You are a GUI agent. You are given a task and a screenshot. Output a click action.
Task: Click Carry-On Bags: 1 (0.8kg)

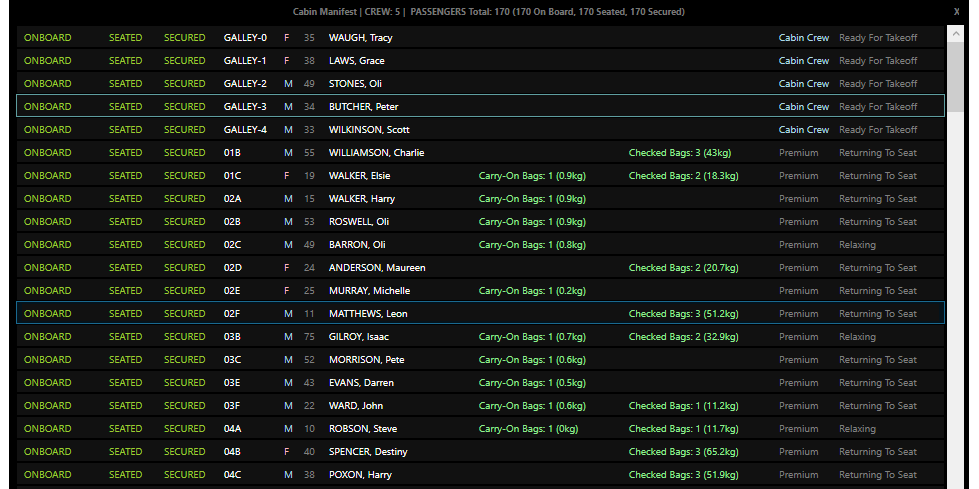tap(532, 244)
